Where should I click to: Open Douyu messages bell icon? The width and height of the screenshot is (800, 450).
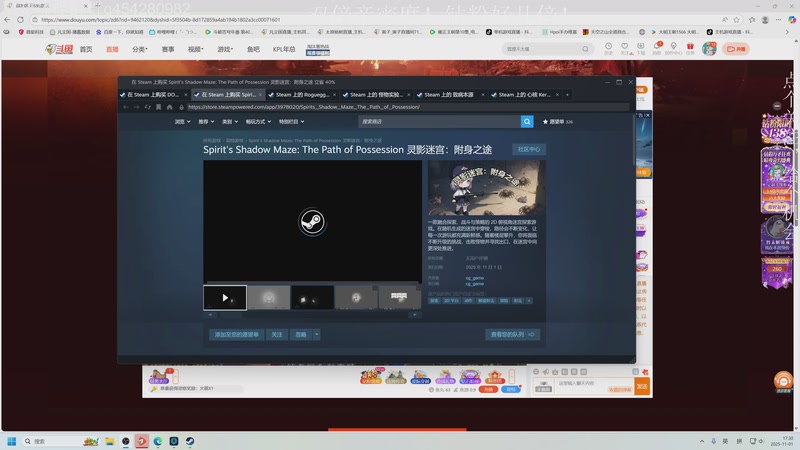(657, 48)
